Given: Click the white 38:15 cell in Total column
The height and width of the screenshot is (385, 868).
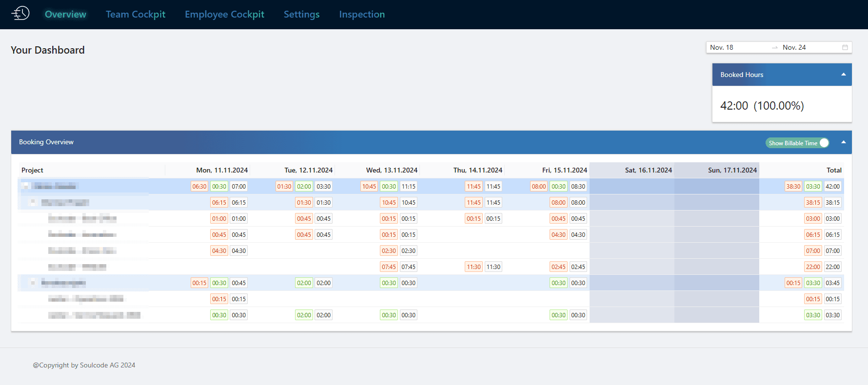Looking at the screenshot, I should click(x=833, y=202).
